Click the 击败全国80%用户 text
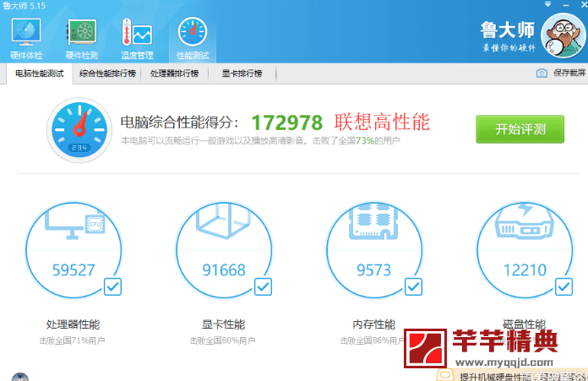This screenshot has height=381, width=588. (x=223, y=340)
